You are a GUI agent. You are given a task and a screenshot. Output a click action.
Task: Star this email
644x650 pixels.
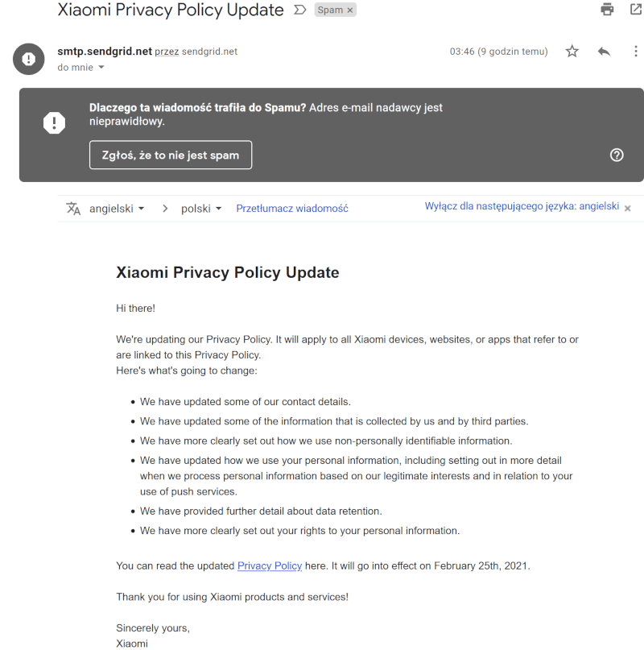[572, 51]
